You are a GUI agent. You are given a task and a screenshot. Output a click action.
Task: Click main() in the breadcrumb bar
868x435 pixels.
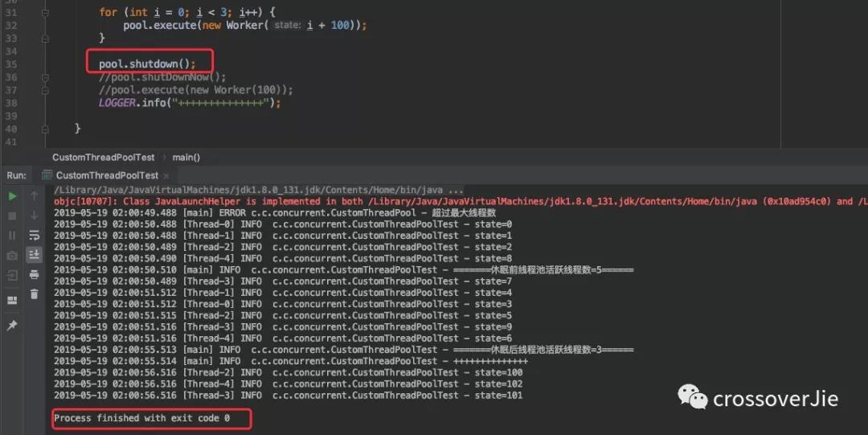(186, 158)
